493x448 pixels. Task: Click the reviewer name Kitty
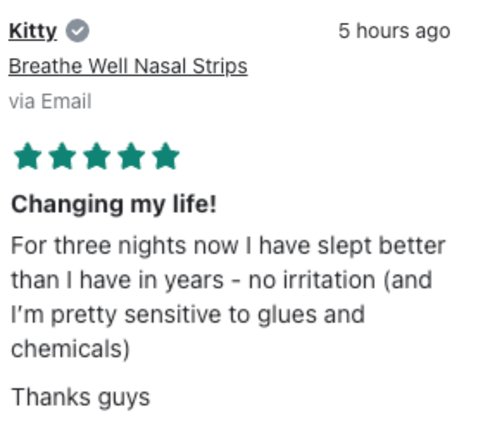point(33,31)
